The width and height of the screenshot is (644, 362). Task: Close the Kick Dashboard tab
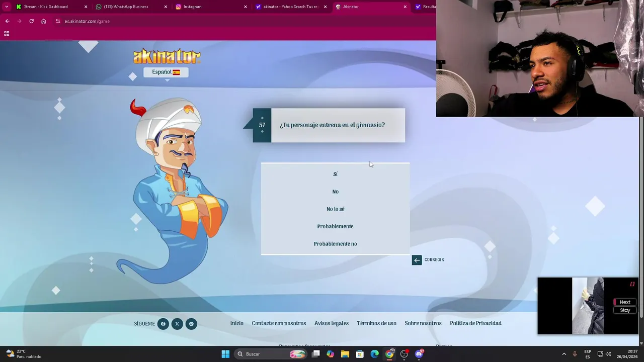tap(86, 7)
